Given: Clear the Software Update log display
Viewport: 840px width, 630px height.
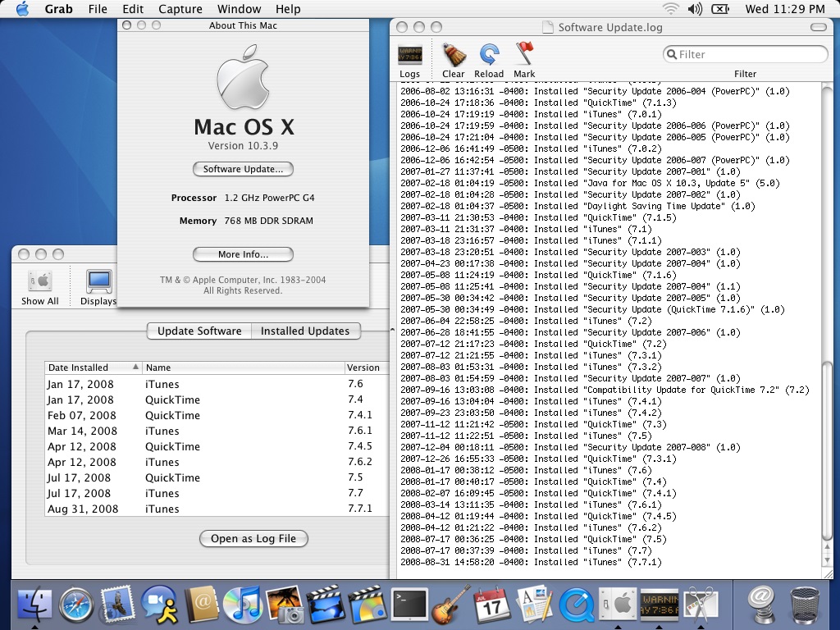Looking at the screenshot, I should coord(453,61).
